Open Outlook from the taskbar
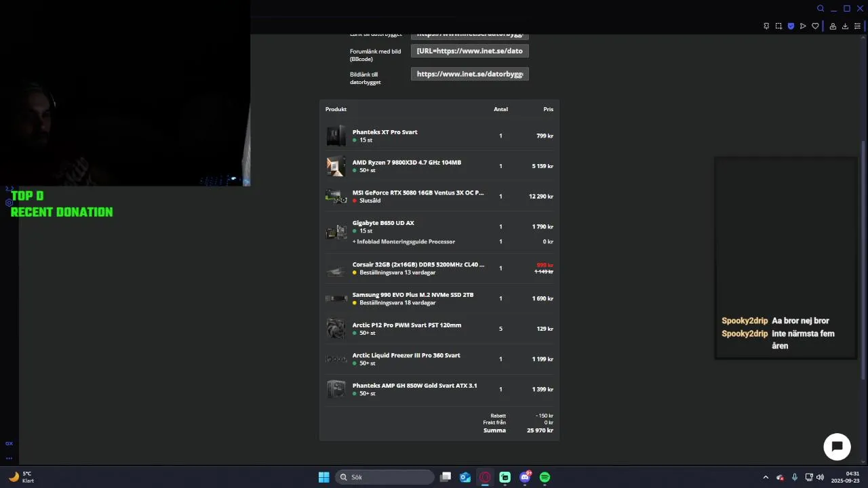Image resolution: width=868 pixels, height=488 pixels. pos(465,477)
